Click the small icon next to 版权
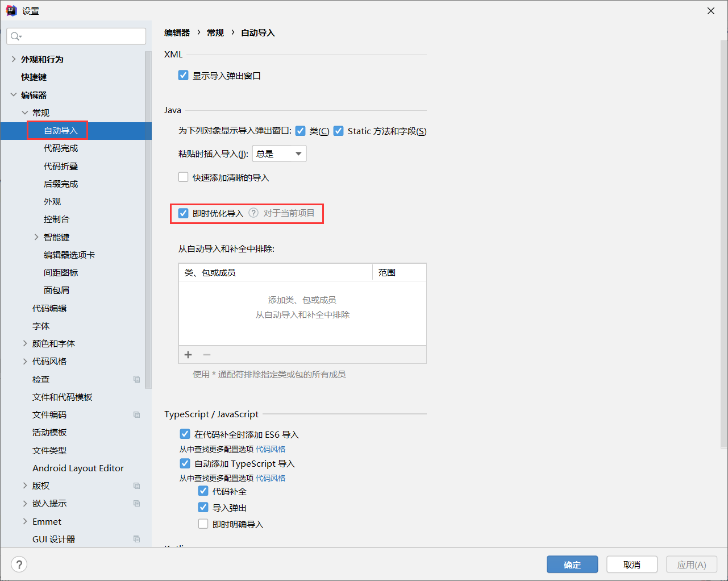Image resolution: width=728 pixels, height=581 pixels. coord(136,485)
